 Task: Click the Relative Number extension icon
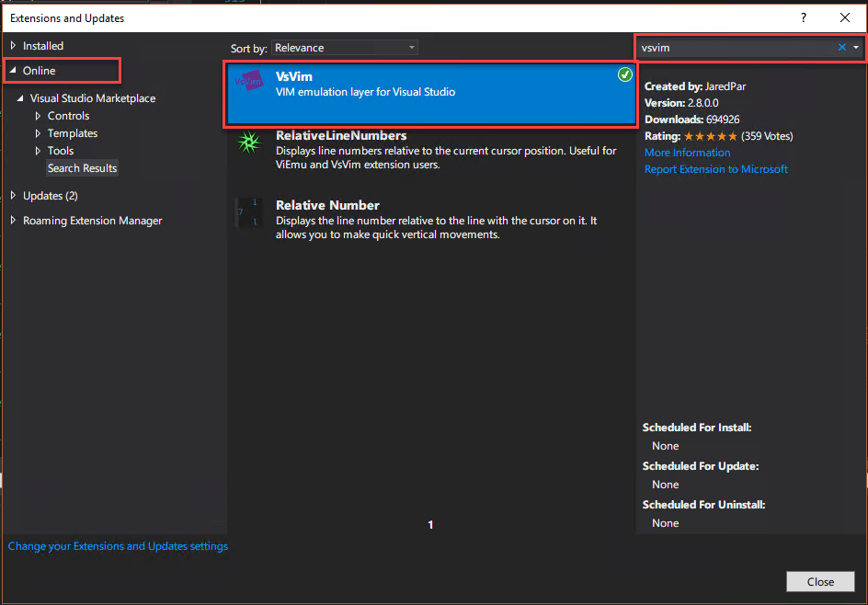click(248, 212)
